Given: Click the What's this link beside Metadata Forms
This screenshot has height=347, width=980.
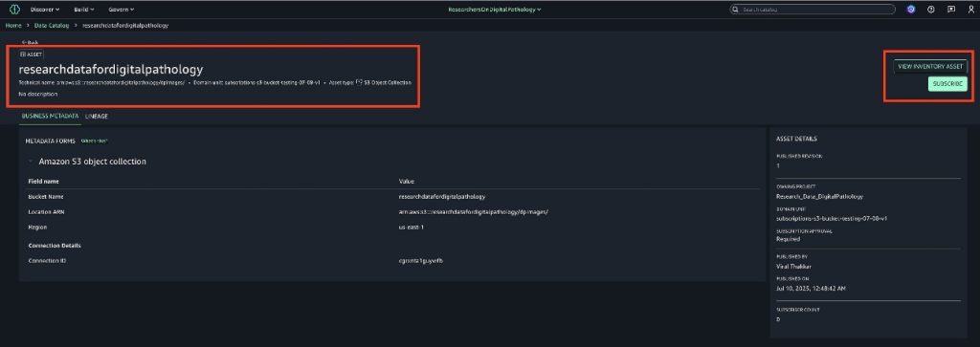Looking at the screenshot, I should click(95, 141).
